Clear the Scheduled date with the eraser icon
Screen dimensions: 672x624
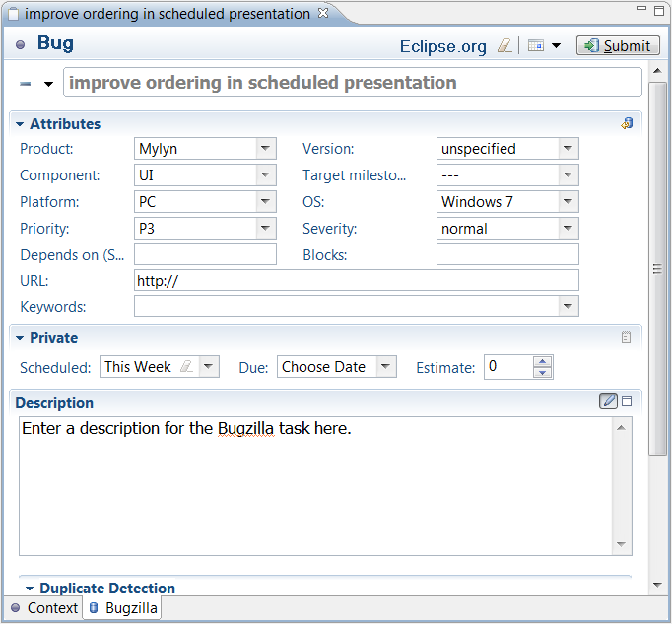(x=186, y=367)
